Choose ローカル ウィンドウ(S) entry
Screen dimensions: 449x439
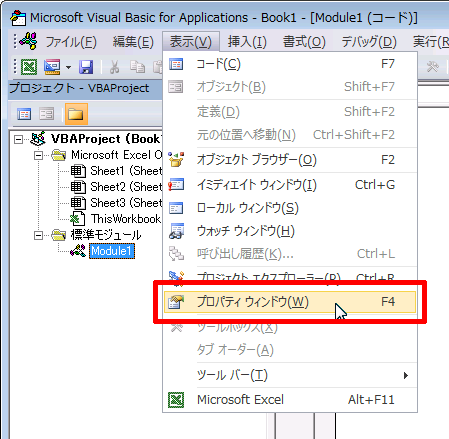(x=290, y=208)
